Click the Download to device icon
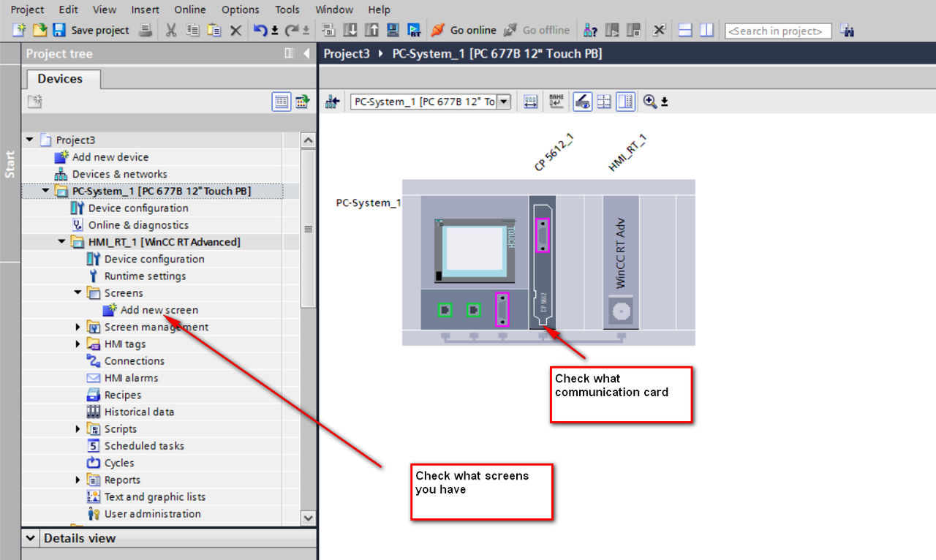The image size is (936, 560). [x=350, y=30]
